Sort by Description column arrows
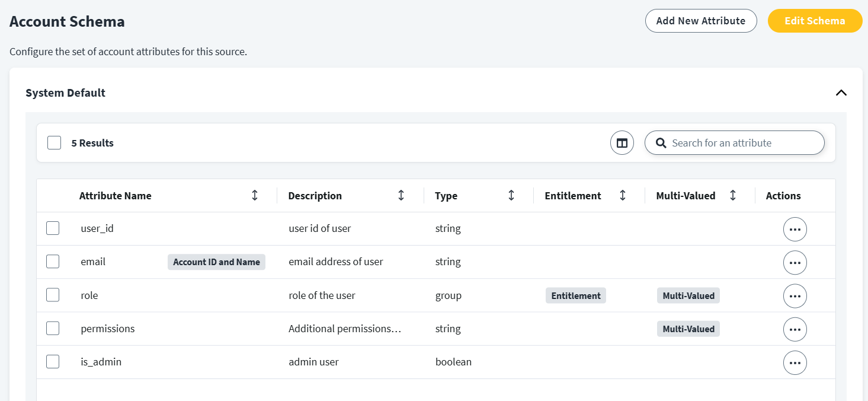 pyautogui.click(x=401, y=195)
